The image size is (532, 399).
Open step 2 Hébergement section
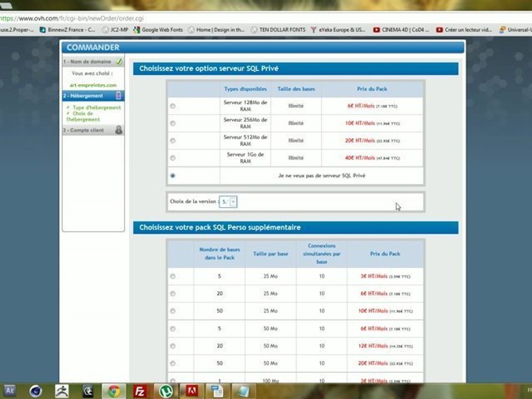(93, 96)
